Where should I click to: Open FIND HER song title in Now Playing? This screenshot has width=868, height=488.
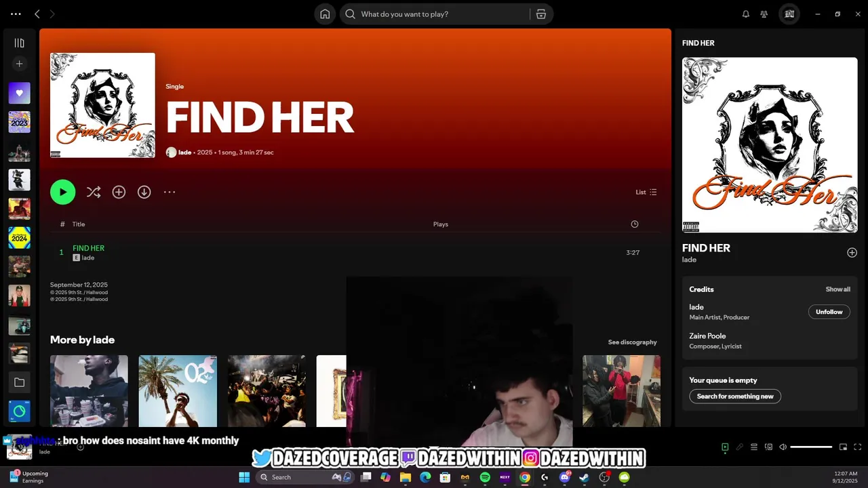tap(706, 248)
